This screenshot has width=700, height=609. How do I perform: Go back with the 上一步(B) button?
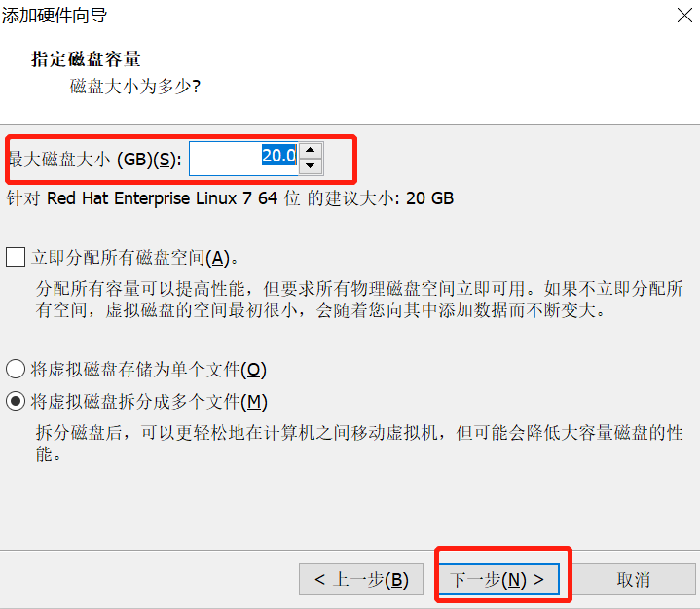pyautogui.click(x=361, y=580)
